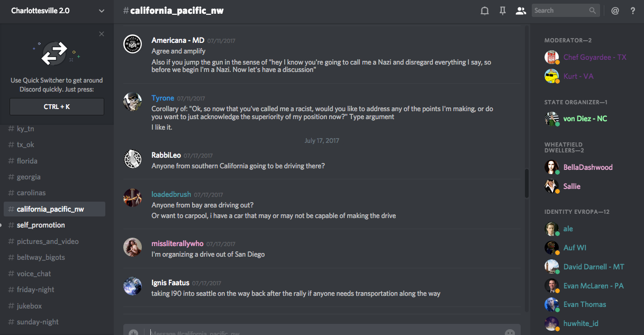This screenshot has height=335, width=644.
Task: Dismiss the Quick Switcher tip
Action: pos(102,34)
